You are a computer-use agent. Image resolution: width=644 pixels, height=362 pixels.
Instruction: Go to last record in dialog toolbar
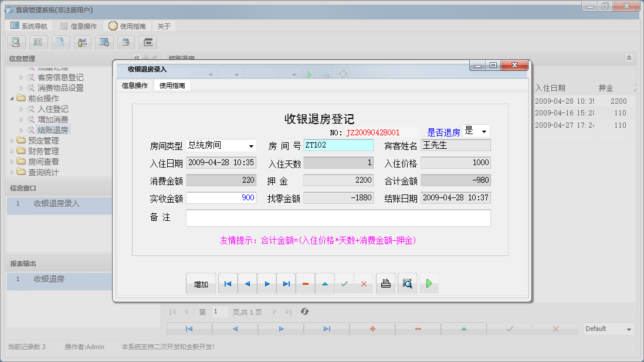click(x=286, y=284)
